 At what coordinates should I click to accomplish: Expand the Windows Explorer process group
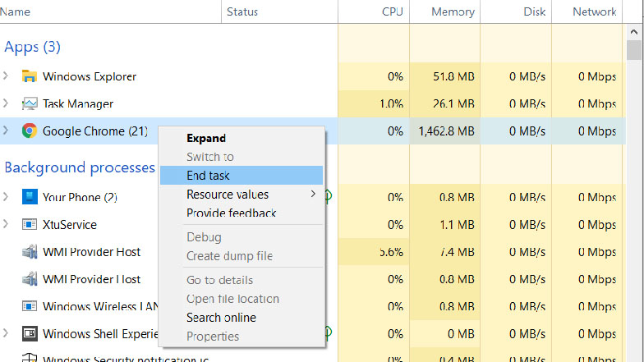pyautogui.click(x=6, y=76)
